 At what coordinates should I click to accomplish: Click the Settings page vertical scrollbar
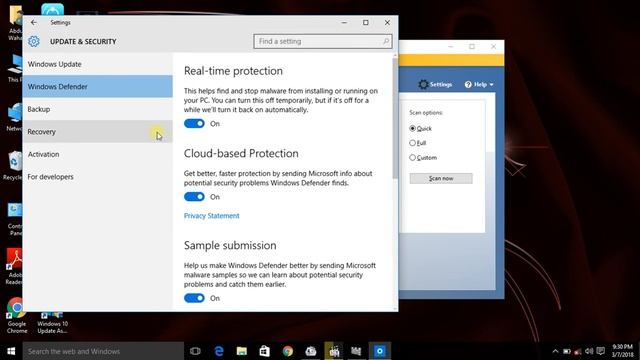395,118
